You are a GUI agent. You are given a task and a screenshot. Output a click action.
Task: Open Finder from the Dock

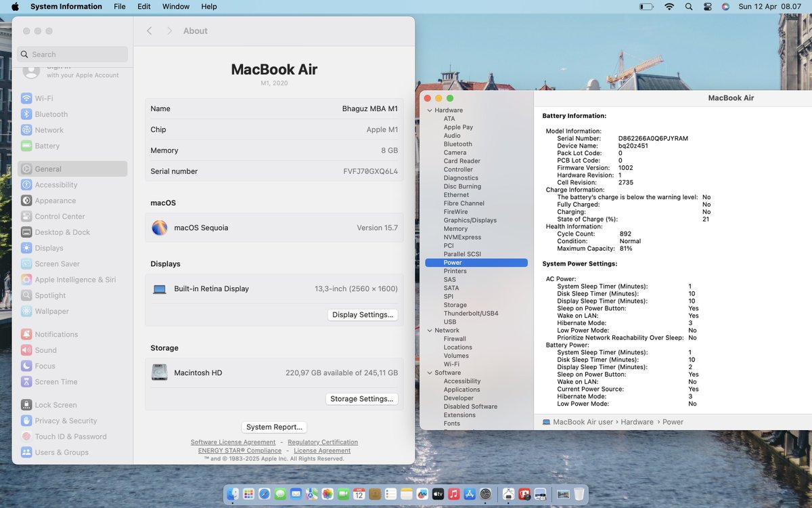point(233,494)
